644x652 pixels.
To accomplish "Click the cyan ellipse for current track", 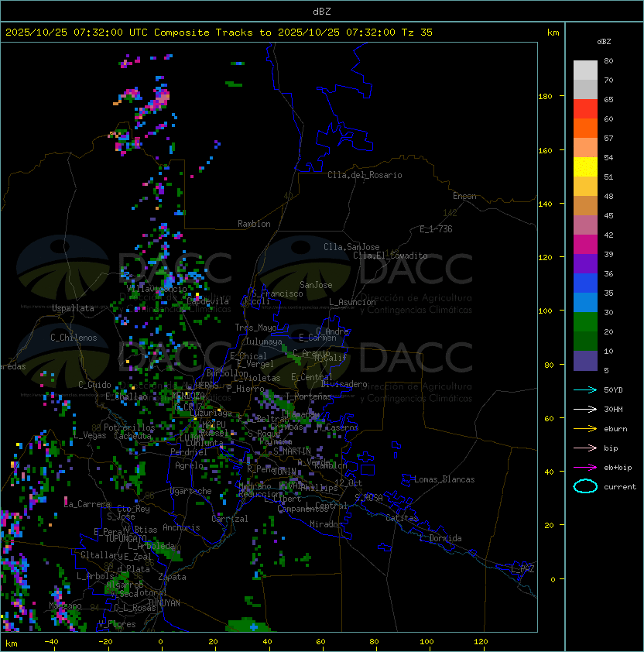I will pyautogui.click(x=585, y=486).
